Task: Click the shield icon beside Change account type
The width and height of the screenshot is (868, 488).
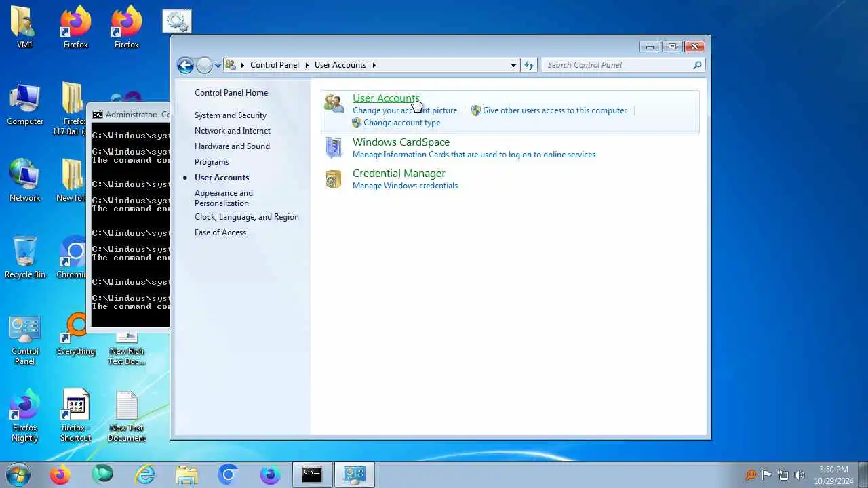Action: coord(357,123)
